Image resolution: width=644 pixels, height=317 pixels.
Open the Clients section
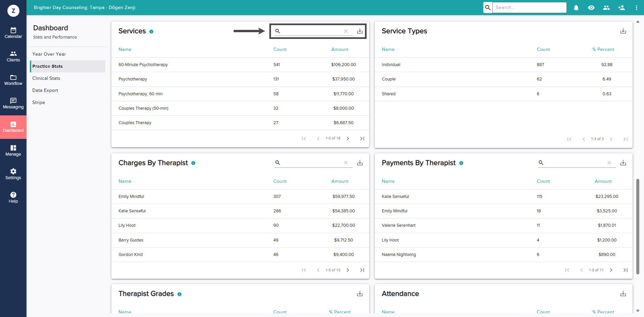tap(13, 56)
